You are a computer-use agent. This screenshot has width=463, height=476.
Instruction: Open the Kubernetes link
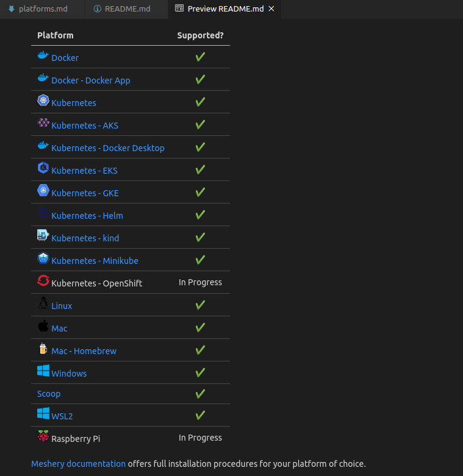pyautogui.click(x=74, y=103)
